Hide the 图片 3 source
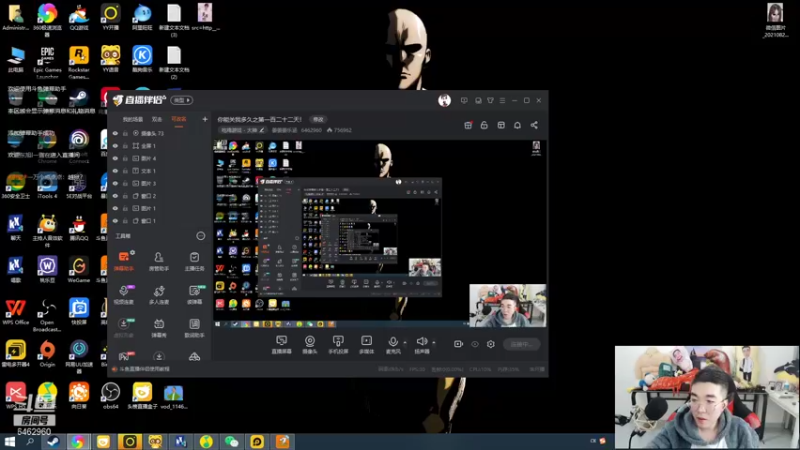Viewport: 800px width, 450px height. coord(115,183)
